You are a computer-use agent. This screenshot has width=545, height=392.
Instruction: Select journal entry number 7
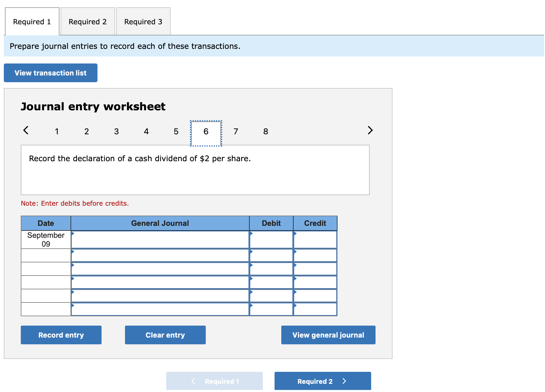tap(236, 131)
